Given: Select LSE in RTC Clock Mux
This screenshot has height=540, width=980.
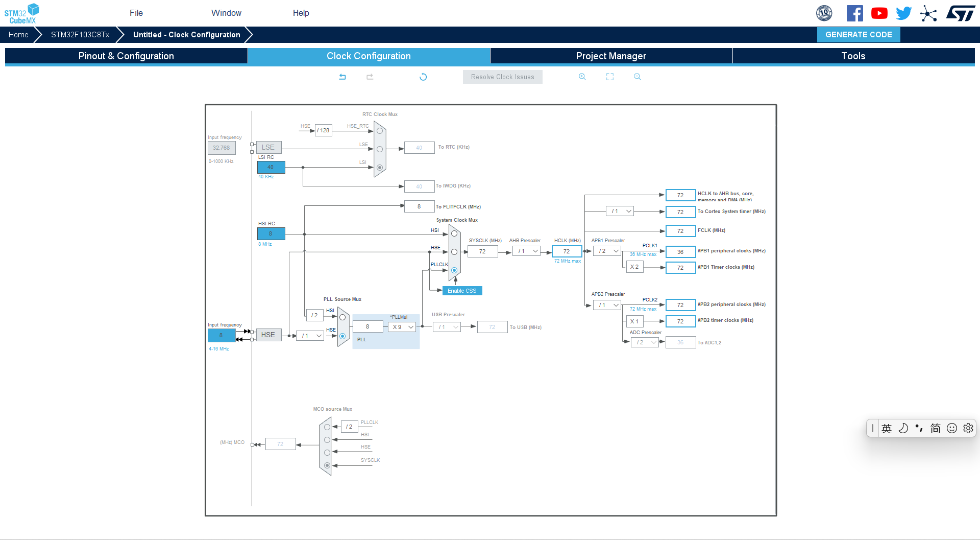Looking at the screenshot, I should point(380,149).
